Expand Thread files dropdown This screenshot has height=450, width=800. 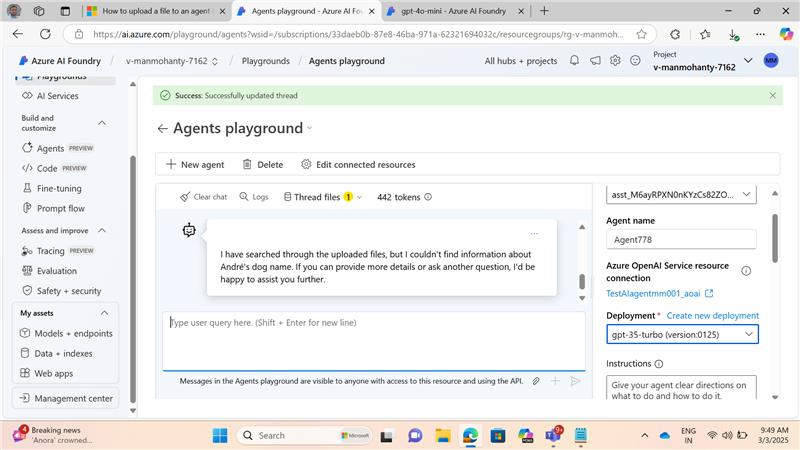[x=323, y=197]
